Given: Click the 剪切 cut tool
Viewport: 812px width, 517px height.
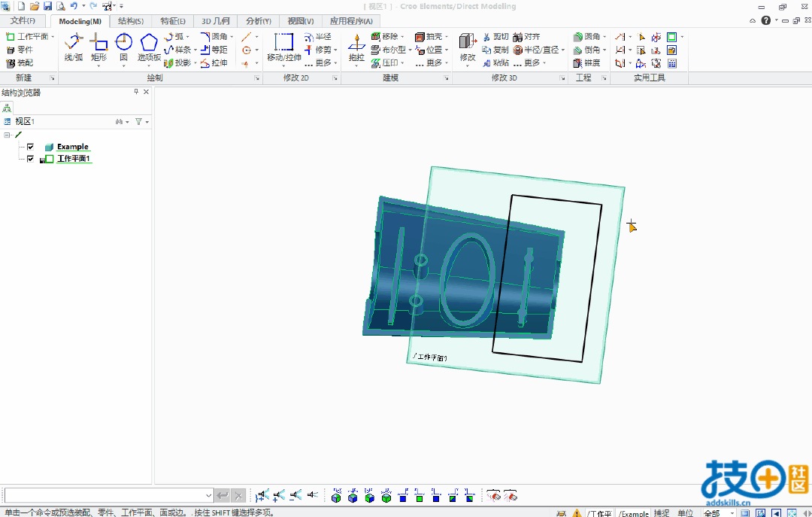Looking at the screenshot, I should tap(495, 37).
